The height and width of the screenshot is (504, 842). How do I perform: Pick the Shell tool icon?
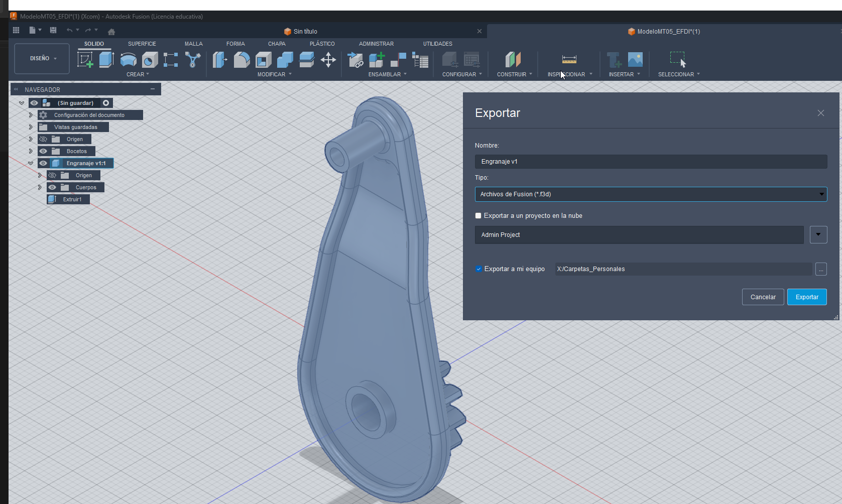[263, 60]
